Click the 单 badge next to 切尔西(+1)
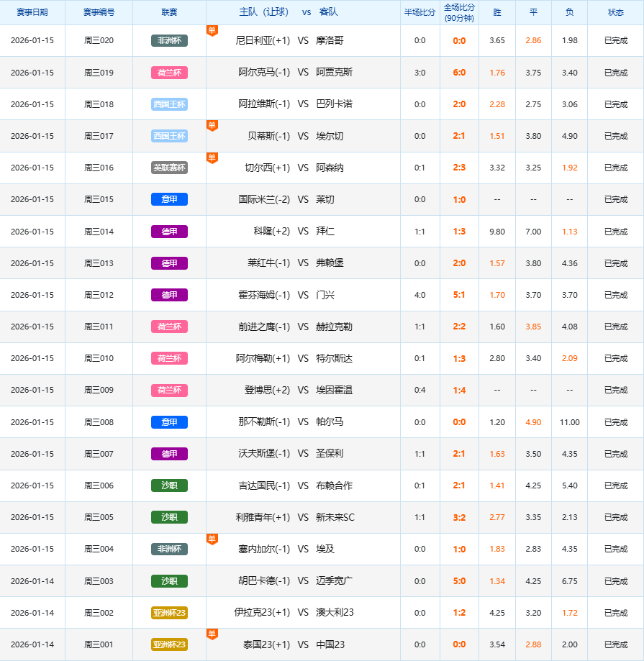 click(212, 158)
